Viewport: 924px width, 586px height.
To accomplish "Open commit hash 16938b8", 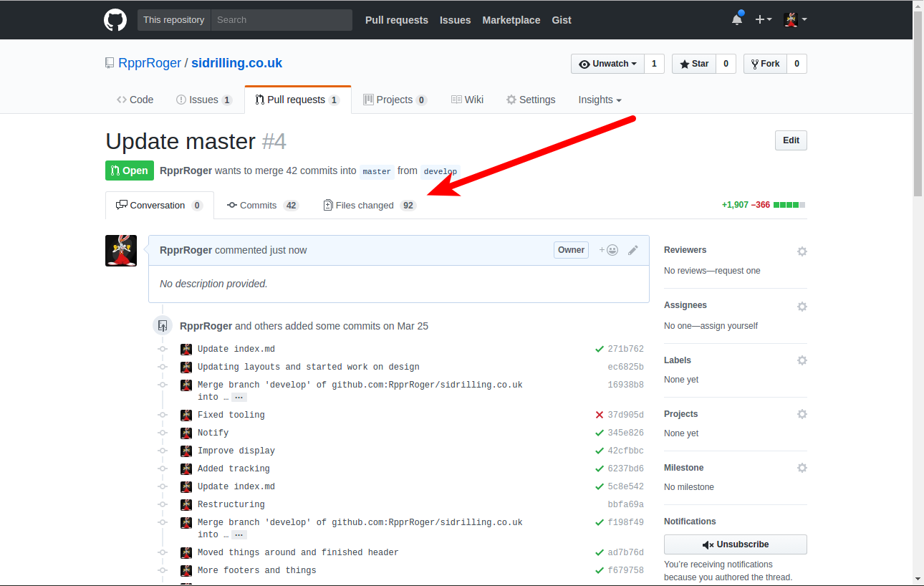I will pyautogui.click(x=625, y=385).
